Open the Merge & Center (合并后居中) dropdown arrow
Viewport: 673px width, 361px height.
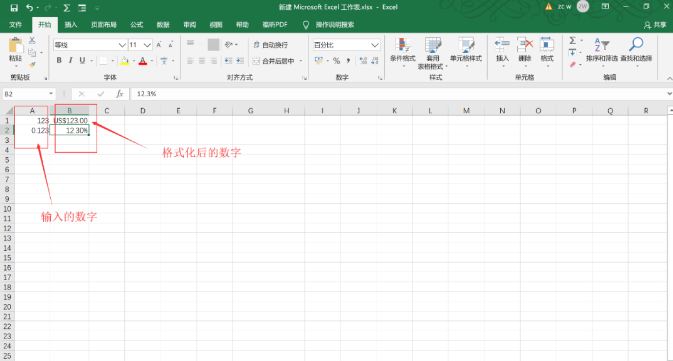(x=301, y=61)
